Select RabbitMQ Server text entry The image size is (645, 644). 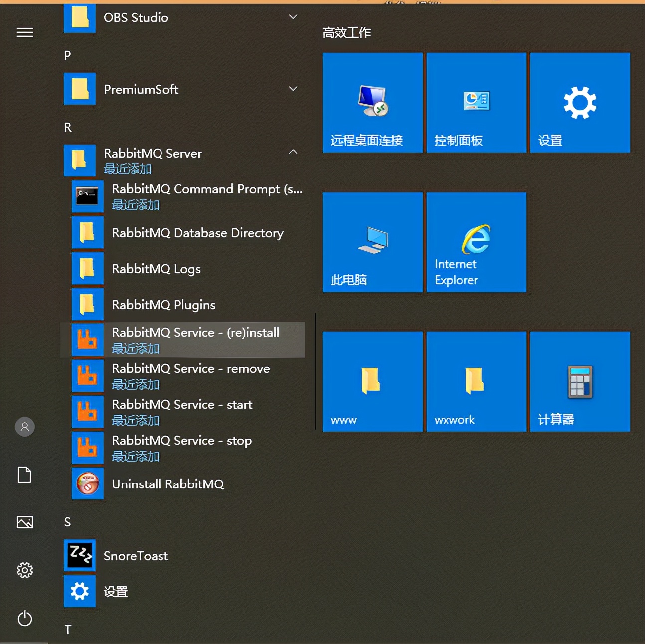click(x=153, y=153)
